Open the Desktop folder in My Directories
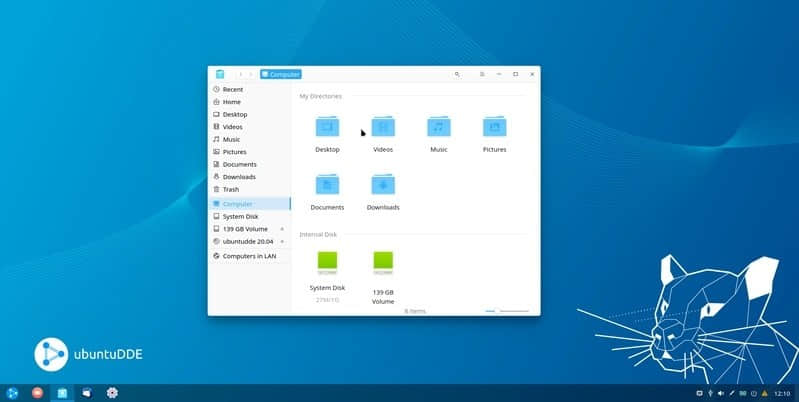This screenshot has width=799, height=402. [x=327, y=128]
